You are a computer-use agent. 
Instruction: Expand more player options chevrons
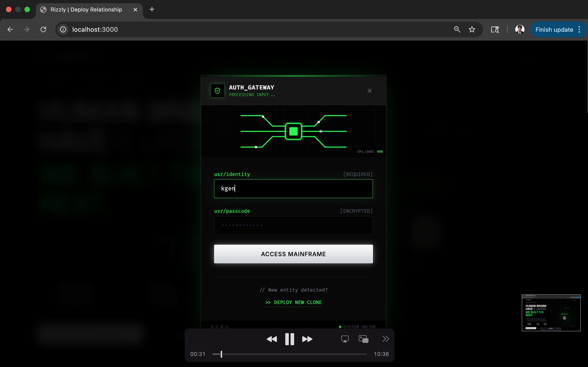(386, 339)
